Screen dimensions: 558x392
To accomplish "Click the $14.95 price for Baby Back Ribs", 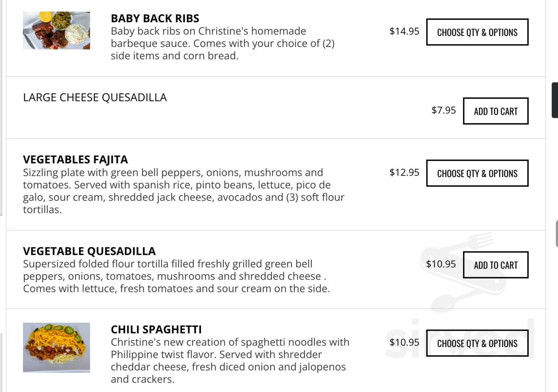I will (x=404, y=30).
